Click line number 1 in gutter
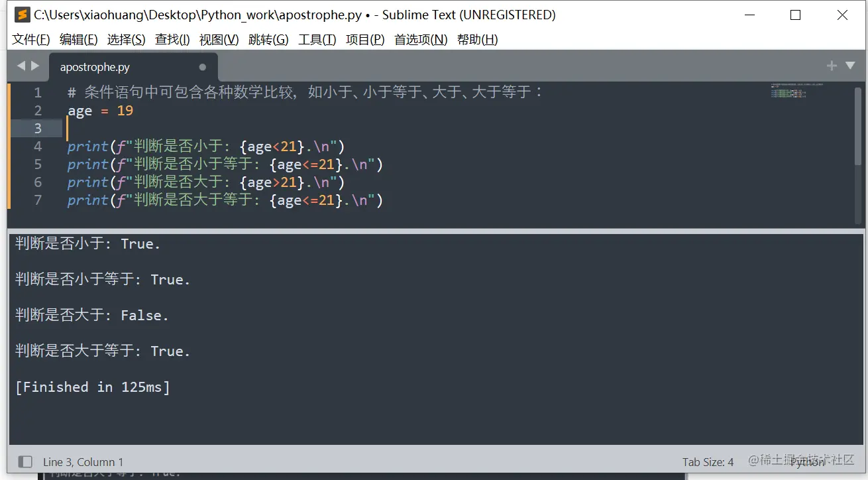 tap(38, 93)
